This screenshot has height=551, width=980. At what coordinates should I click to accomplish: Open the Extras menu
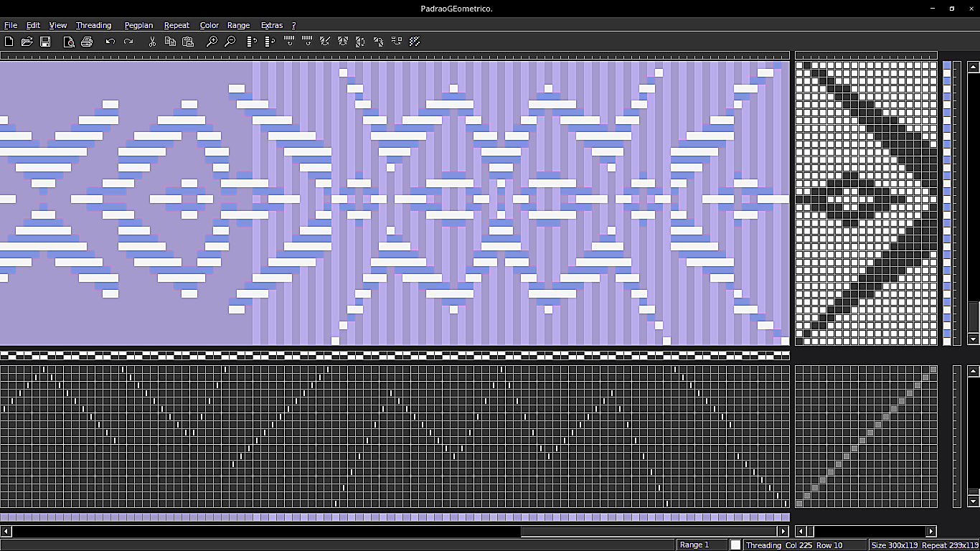(272, 25)
